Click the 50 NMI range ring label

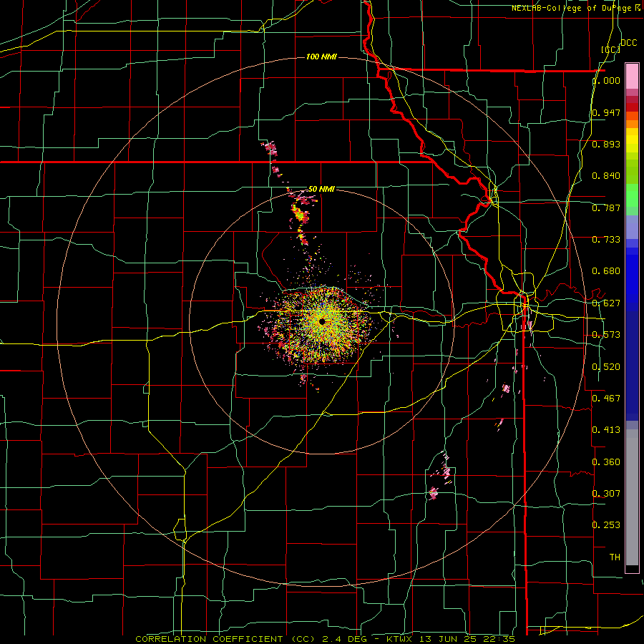click(321, 189)
